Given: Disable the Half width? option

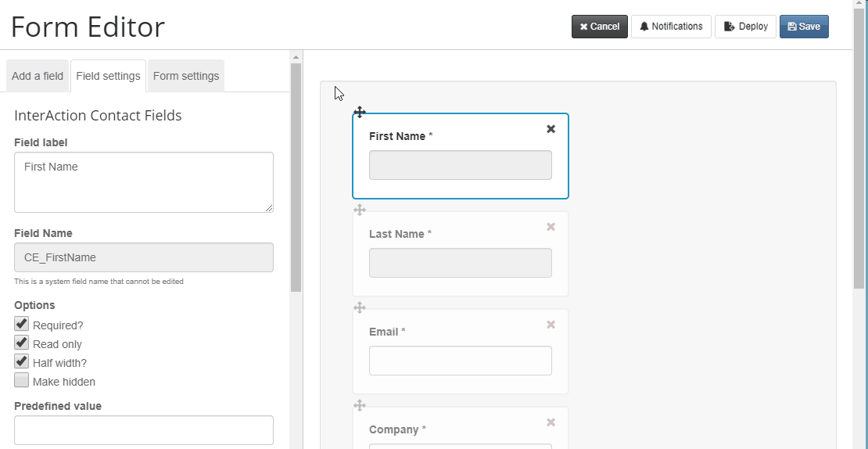Looking at the screenshot, I should 22,361.
